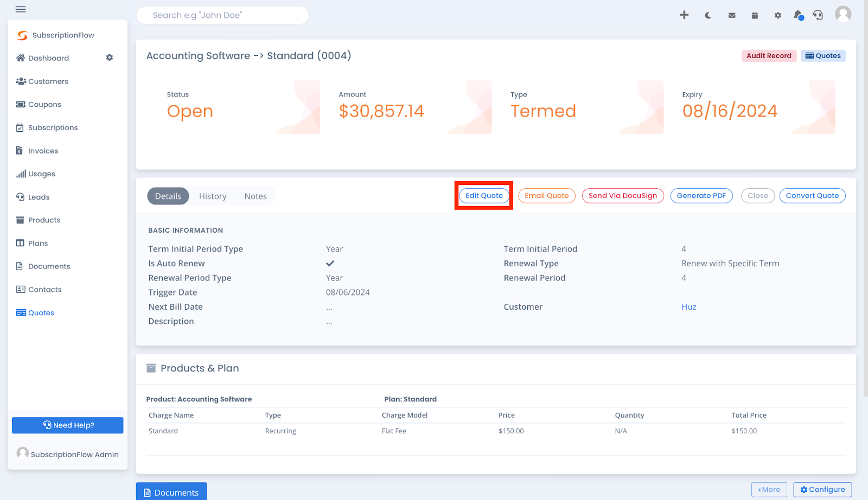Open Subscriptions in sidebar

(47, 128)
